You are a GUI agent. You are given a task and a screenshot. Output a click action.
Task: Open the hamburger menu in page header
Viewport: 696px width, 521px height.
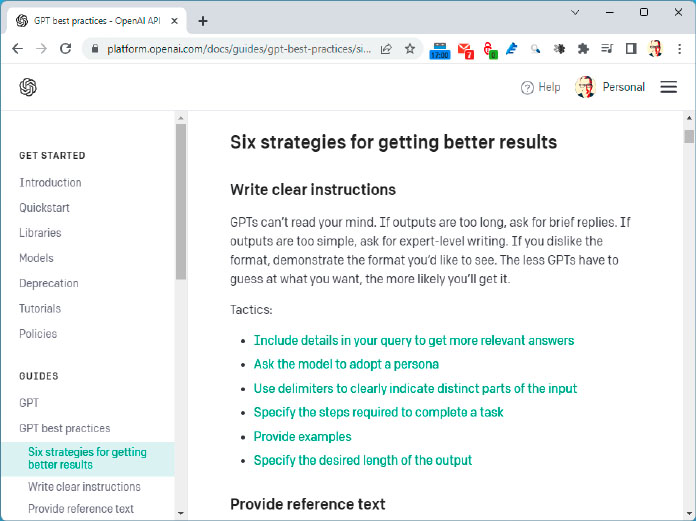click(669, 87)
